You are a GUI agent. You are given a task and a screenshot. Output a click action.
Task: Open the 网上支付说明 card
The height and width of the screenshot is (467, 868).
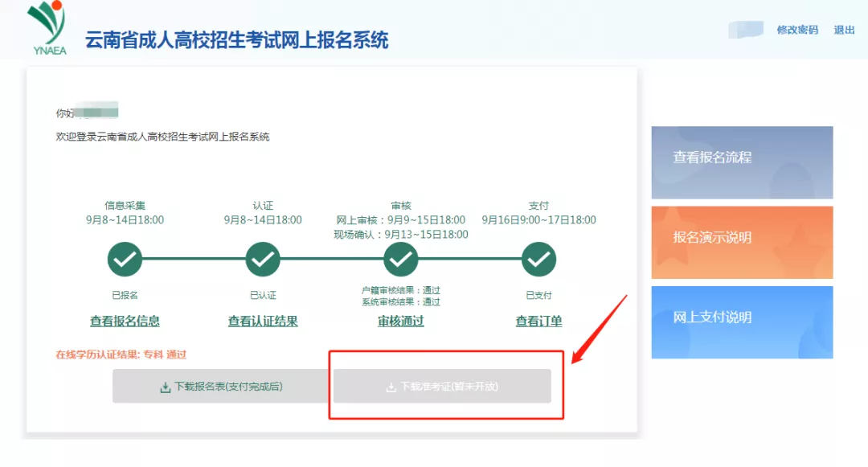[x=742, y=322]
